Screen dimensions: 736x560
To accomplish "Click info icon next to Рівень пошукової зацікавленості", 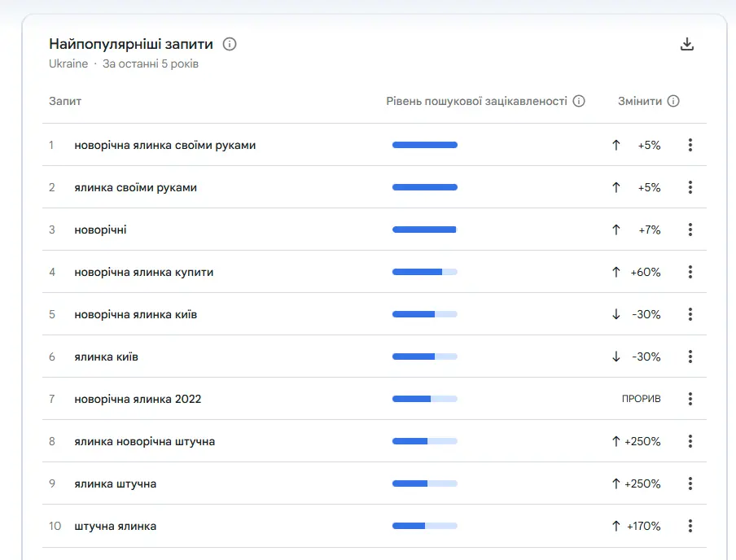I will pos(579,101).
